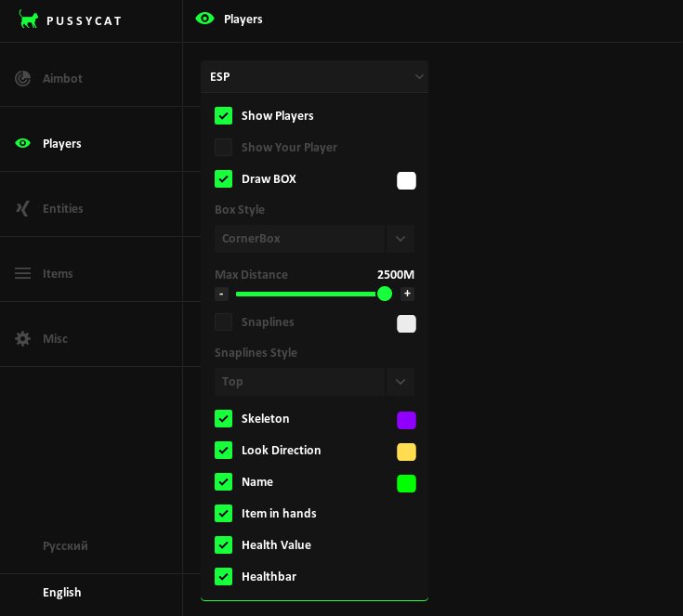Image resolution: width=683 pixels, height=616 pixels.
Task: Click the Items hamburger-lines icon
Action: tap(22, 273)
